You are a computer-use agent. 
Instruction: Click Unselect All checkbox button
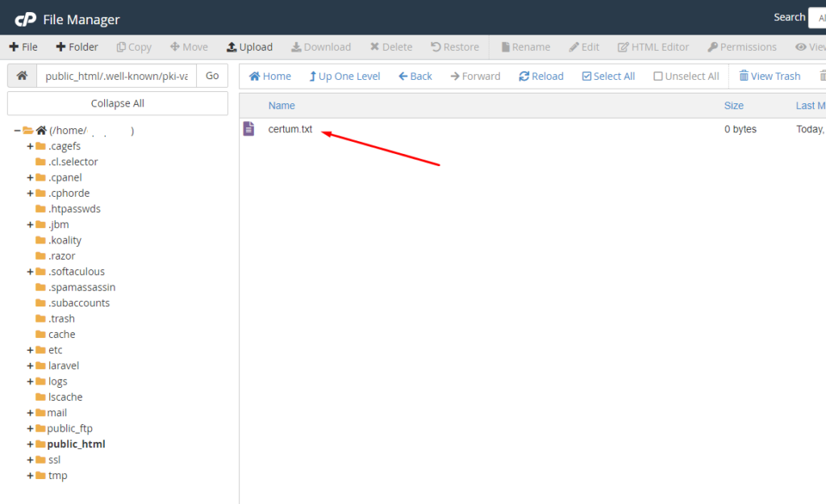pos(686,76)
